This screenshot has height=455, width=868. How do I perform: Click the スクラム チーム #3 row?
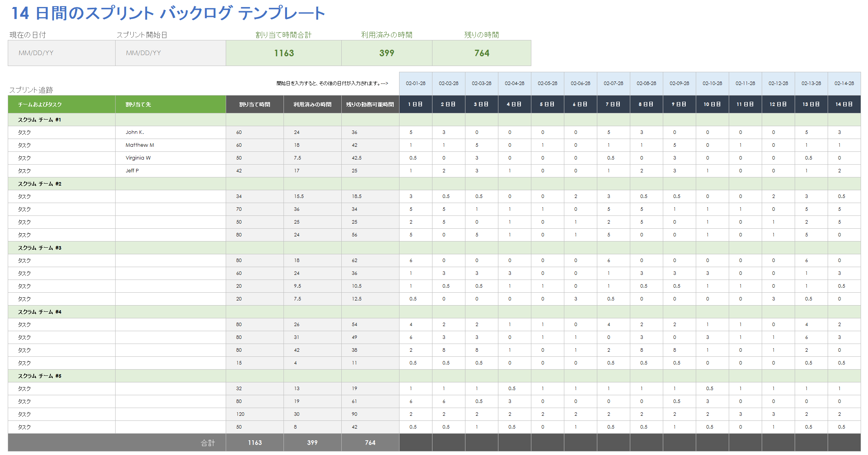pyautogui.click(x=434, y=248)
